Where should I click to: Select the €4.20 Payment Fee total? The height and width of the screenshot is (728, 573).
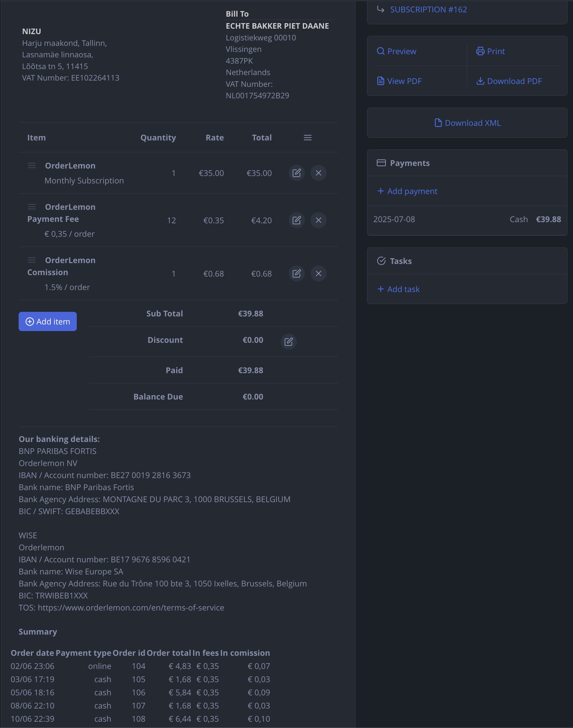point(261,220)
